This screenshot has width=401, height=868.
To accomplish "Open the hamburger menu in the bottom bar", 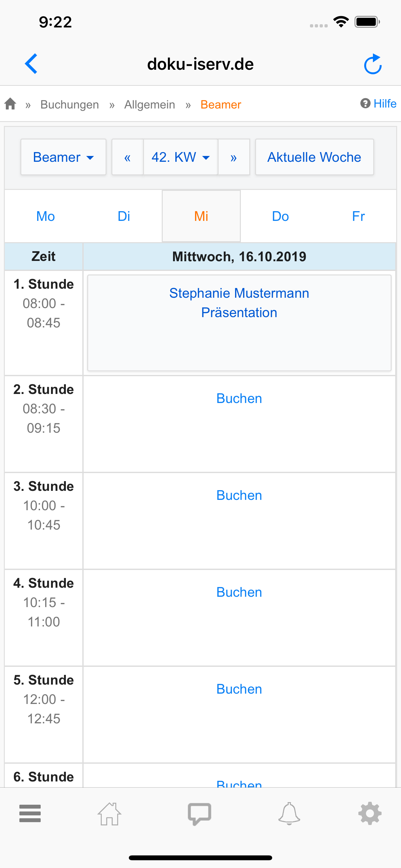I will tap(30, 813).
